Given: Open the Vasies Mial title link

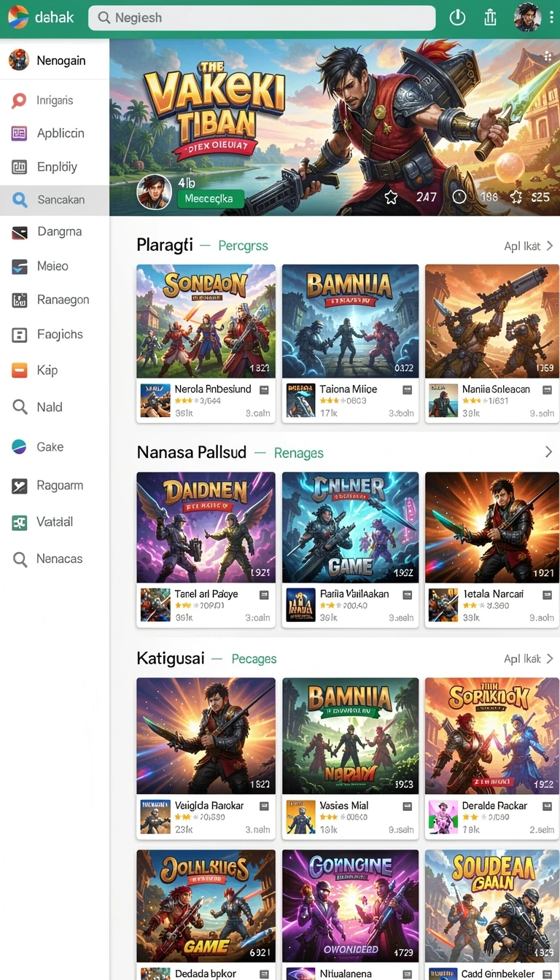Looking at the screenshot, I should pyautogui.click(x=344, y=806).
